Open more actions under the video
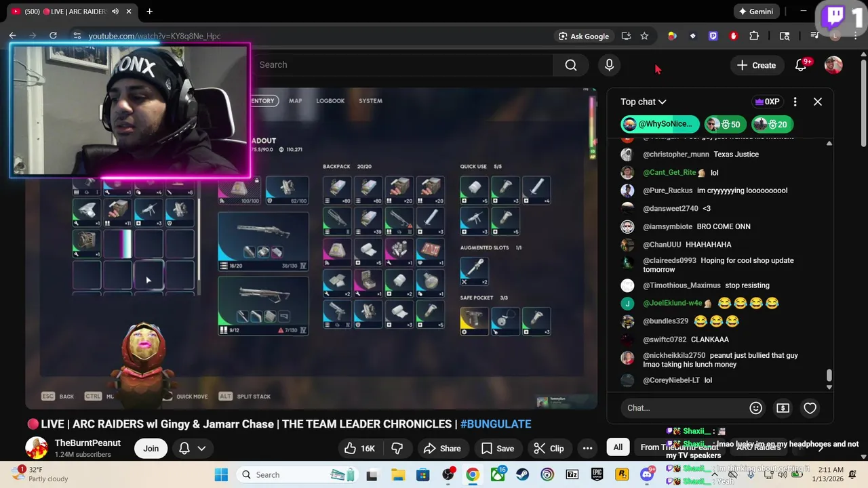Image resolution: width=868 pixels, height=488 pixels. 587,448
